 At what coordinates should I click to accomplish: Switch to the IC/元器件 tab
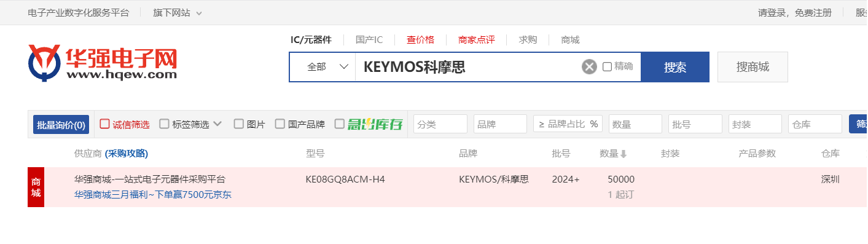point(311,40)
